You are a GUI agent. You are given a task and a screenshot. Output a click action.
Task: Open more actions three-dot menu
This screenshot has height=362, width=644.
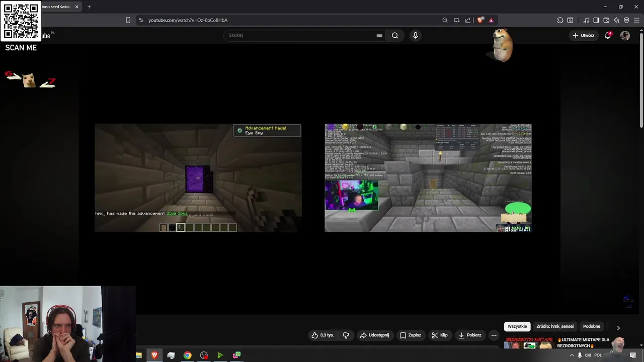click(494, 335)
